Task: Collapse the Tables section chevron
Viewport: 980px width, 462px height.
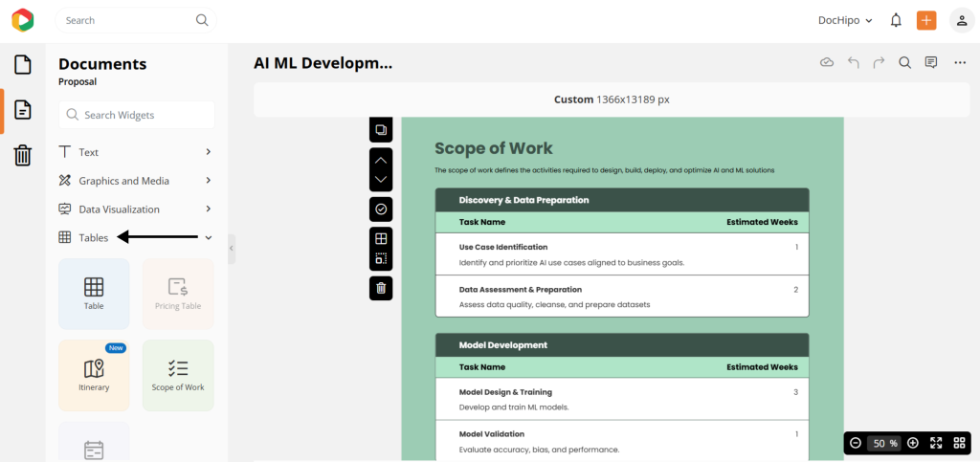Action: click(x=209, y=238)
